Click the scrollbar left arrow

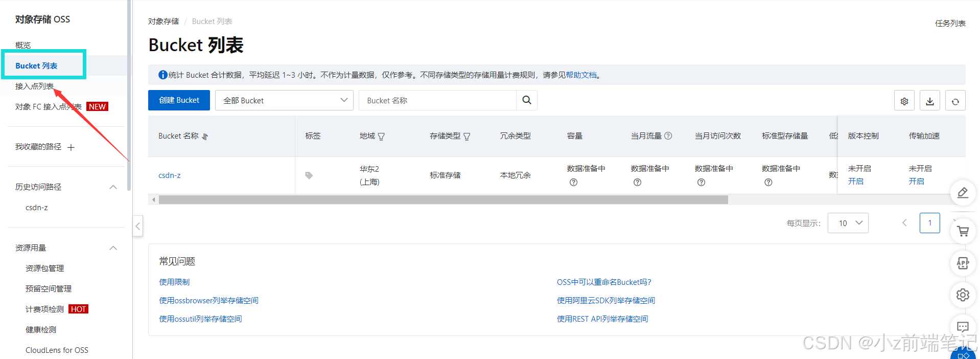[x=153, y=200]
